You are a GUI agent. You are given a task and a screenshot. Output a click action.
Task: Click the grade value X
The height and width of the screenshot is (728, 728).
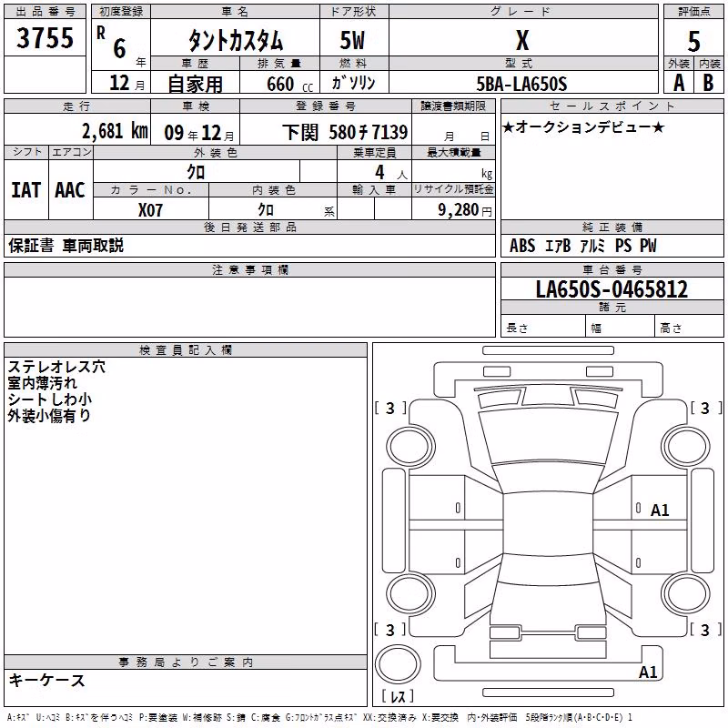point(522,40)
